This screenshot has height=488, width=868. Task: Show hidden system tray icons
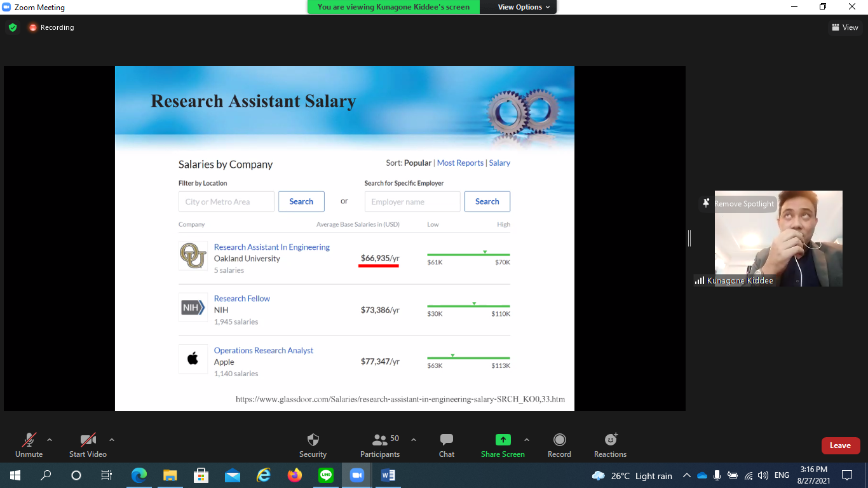(x=687, y=475)
